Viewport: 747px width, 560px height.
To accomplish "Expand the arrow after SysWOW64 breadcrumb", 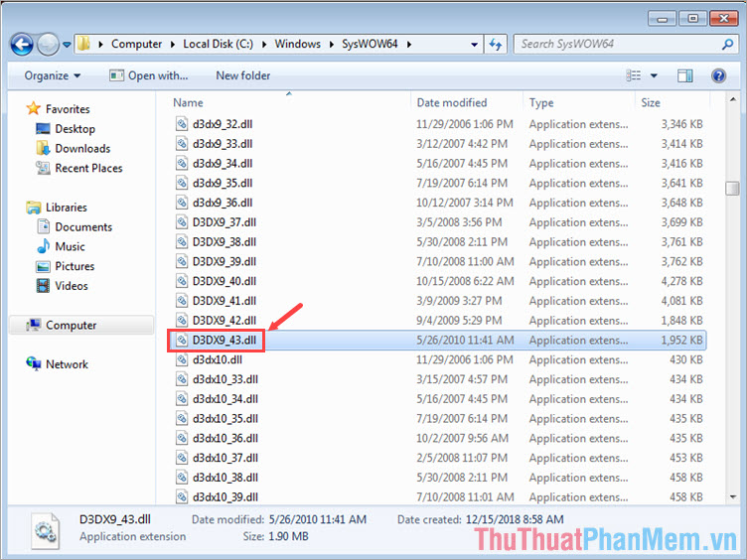I will (409, 45).
